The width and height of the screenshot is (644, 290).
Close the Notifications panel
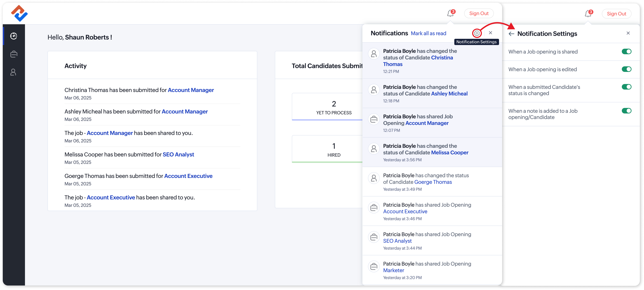(x=490, y=33)
